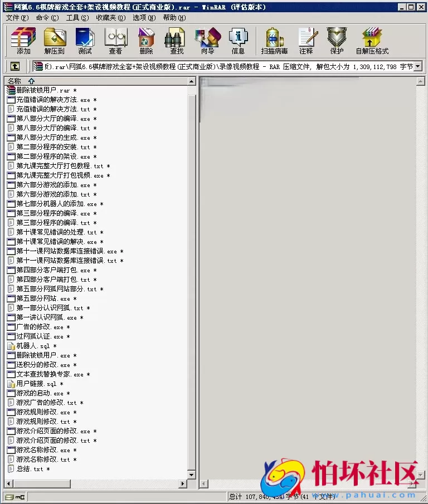This screenshot has width=428, height=504.
Task: Open the 收藏夹 (Favorites) menu
Action: 110,18
